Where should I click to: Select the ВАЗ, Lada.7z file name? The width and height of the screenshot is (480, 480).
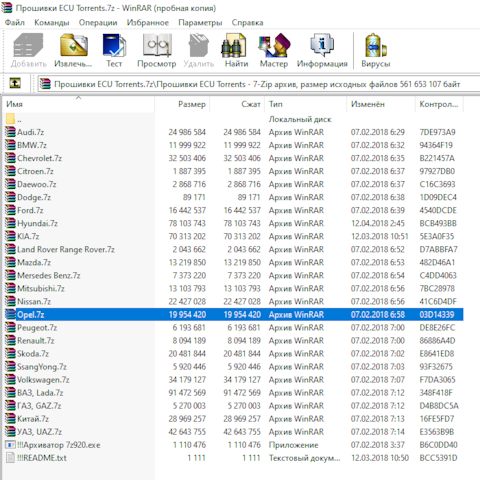[40, 392]
